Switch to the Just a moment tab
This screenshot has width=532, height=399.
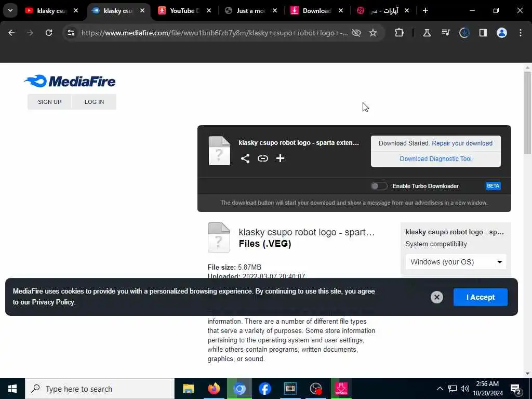pos(250,10)
